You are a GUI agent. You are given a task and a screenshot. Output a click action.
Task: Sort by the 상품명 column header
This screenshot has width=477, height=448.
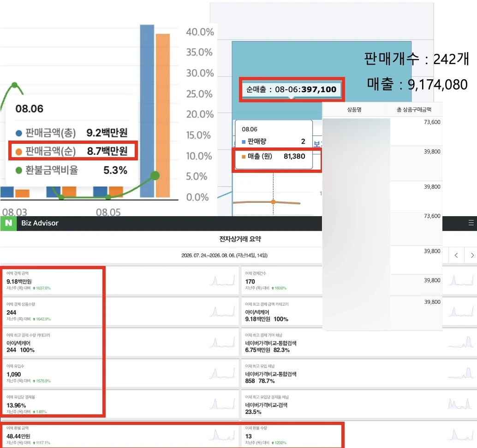tap(354, 110)
